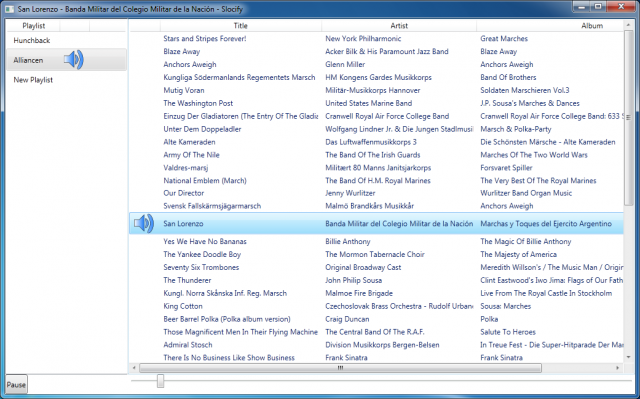The image size is (640, 399).
Task: Select 'Svensk Fallskärmsjägarmarsch' song
Action: click(212, 206)
